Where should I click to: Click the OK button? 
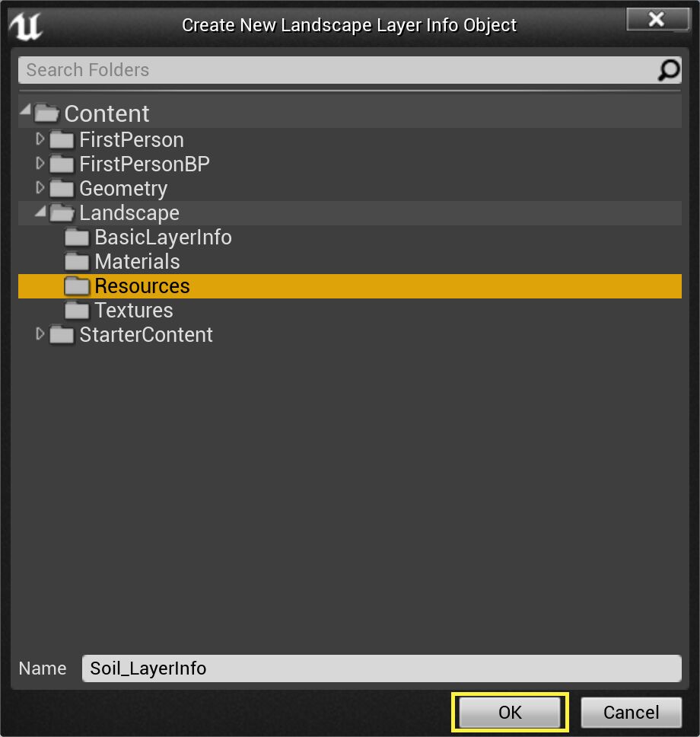tap(509, 712)
